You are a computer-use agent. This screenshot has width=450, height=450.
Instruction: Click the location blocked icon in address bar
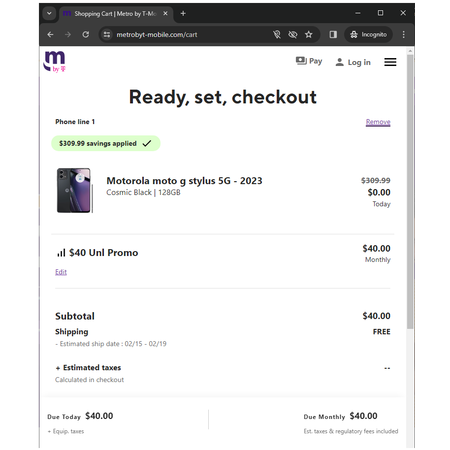coord(277,34)
